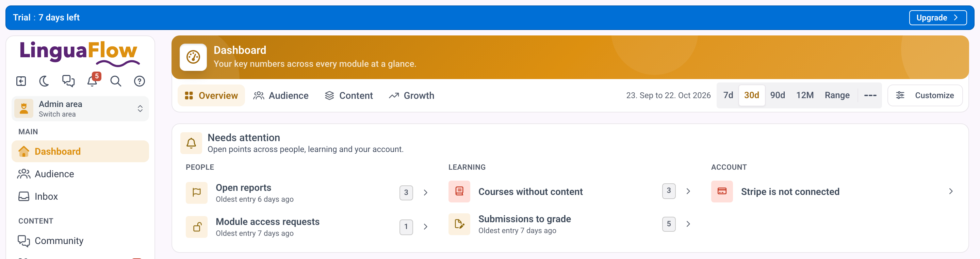The width and height of the screenshot is (980, 259).
Task: Open Community in the sidebar
Action: (x=80, y=241)
